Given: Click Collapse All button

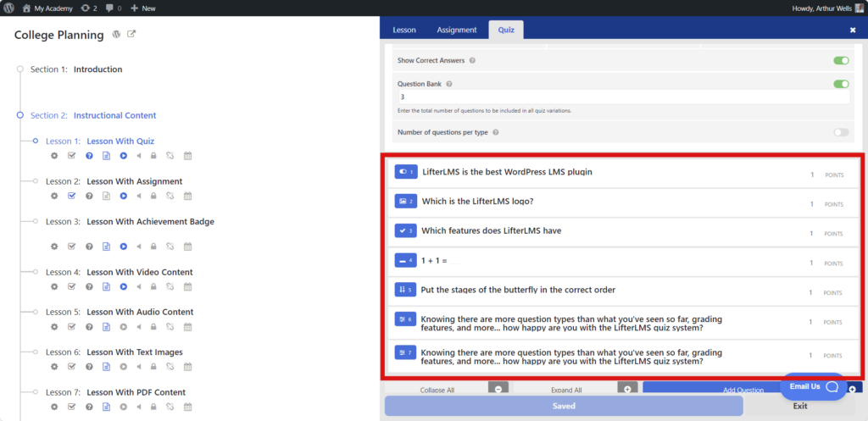Looking at the screenshot, I should (x=448, y=388).
